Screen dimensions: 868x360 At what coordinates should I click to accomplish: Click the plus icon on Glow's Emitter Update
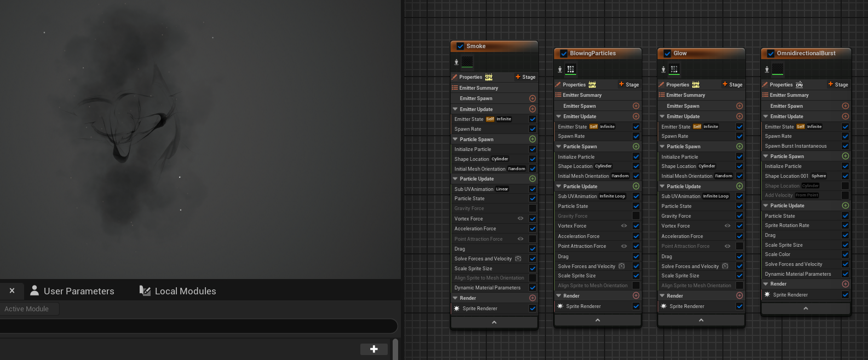tap(739, 117)
